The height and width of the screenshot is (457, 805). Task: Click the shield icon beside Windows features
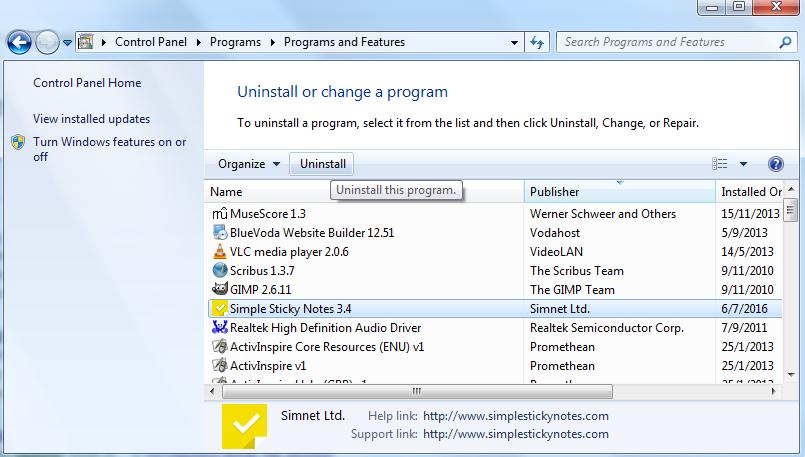(18, 142)
